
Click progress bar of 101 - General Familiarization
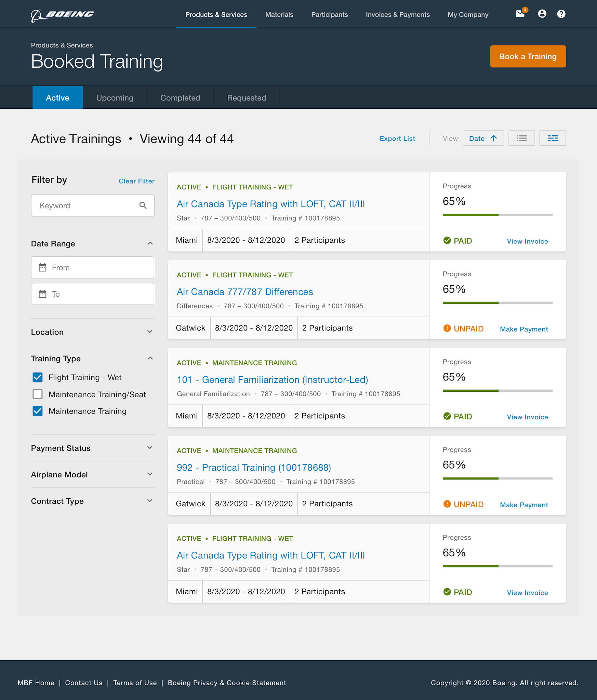point(497,390)
